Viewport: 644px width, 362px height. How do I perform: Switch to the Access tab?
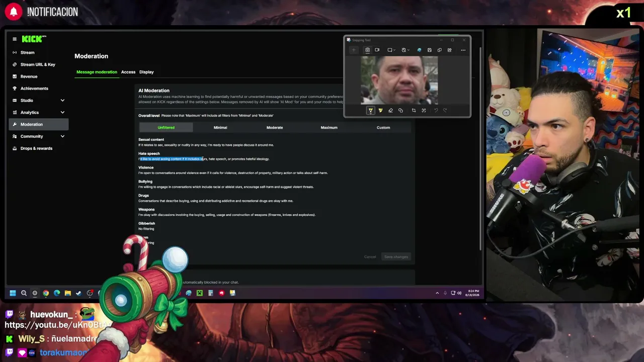(128, 72)
